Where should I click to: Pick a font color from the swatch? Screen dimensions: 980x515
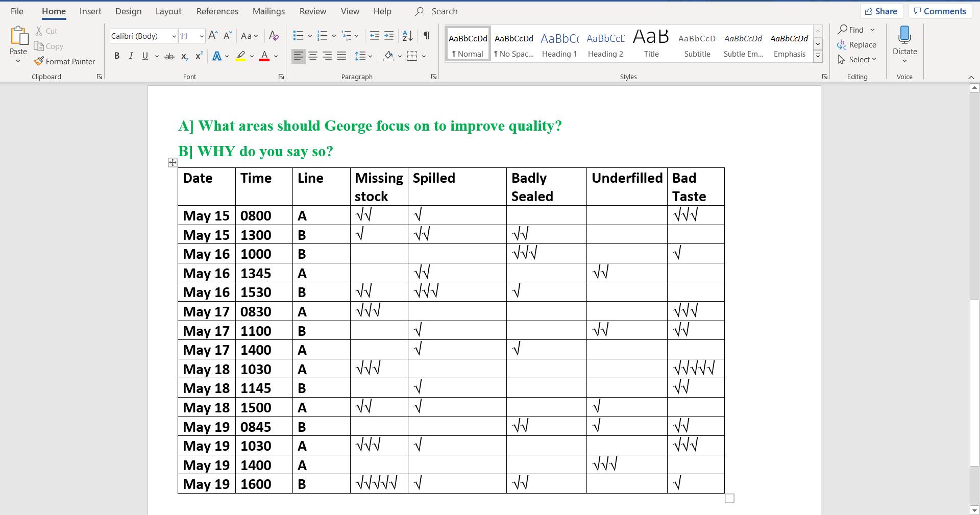pyautogui.click(x=264, y=57)
